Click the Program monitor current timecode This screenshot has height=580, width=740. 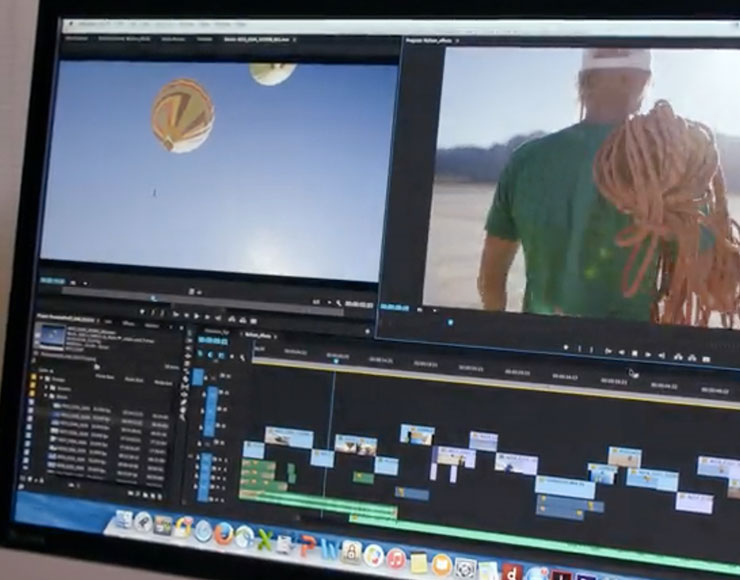click(x=395, y=307)
